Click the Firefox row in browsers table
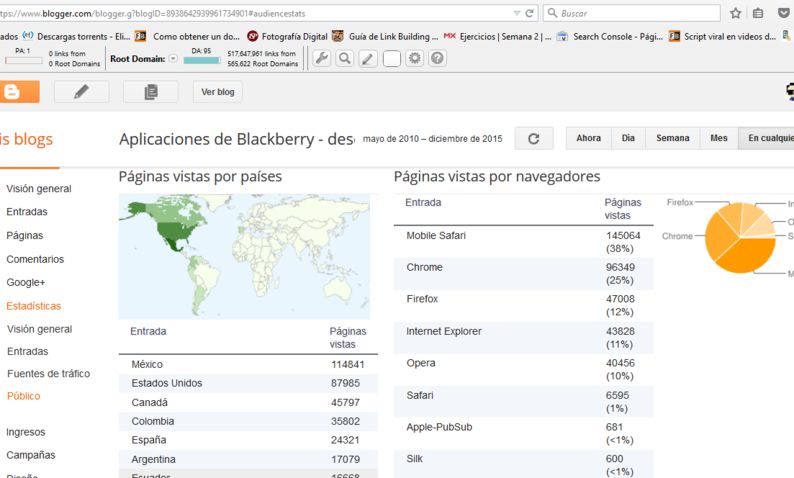This screenshot has height=478, width=794. point(524,305)
